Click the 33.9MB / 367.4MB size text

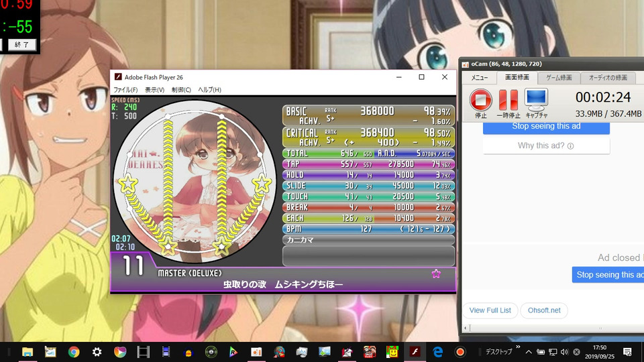(x=608, y=114)
